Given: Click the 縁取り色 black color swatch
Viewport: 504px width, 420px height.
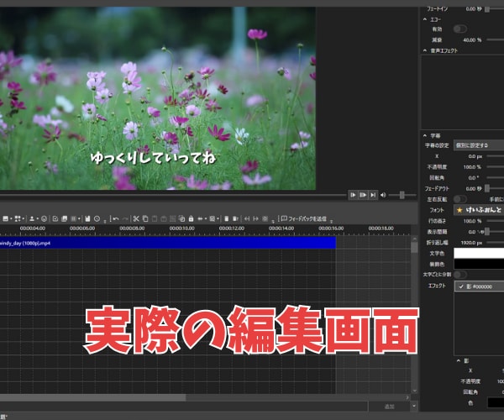Looking at the screenshot, I should tap(479, 264).
